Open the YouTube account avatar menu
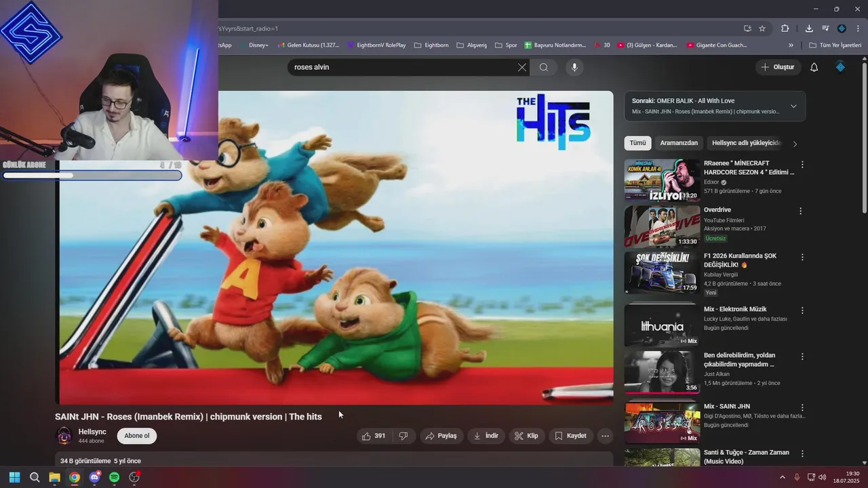 click(840, 67)
